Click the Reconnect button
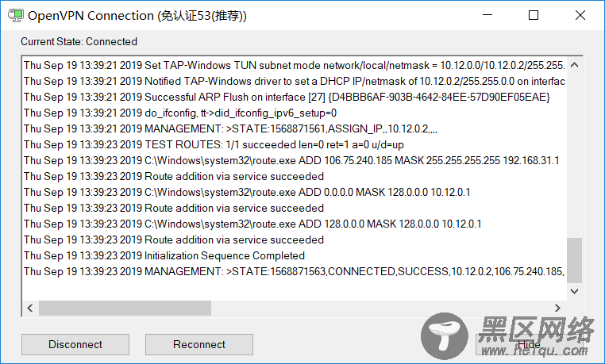 tap(199, 344)
